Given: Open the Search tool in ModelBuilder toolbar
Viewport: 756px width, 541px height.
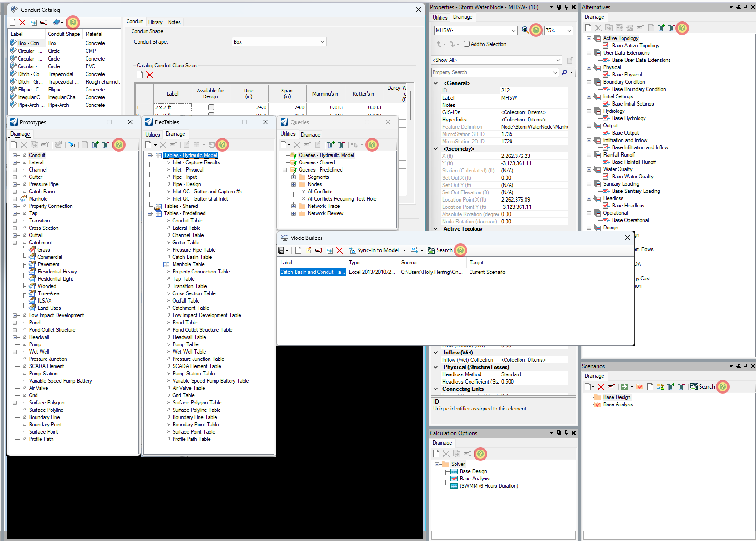Looking at the screenshot, I should tap(440, 250).
